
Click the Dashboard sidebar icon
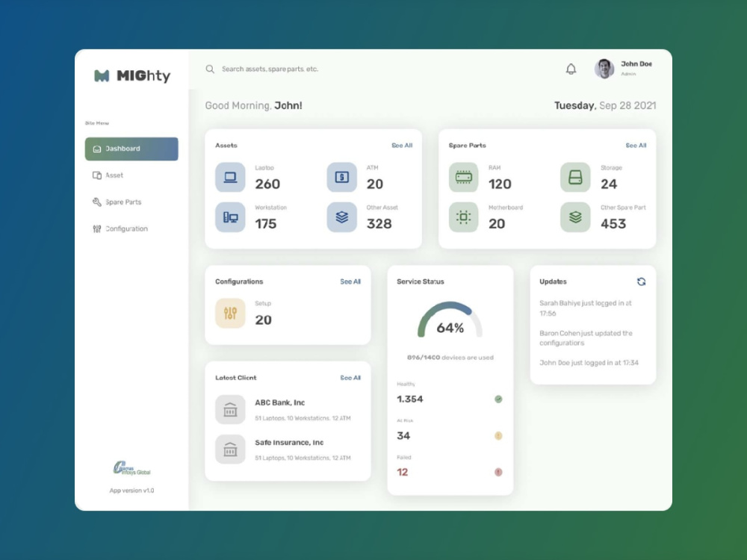coord(96,149)
